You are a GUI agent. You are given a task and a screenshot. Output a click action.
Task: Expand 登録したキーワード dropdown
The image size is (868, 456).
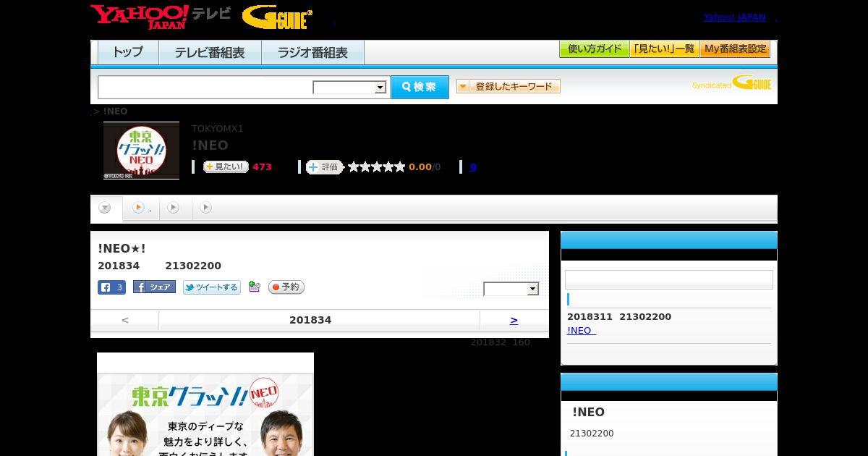click(508, 86)
